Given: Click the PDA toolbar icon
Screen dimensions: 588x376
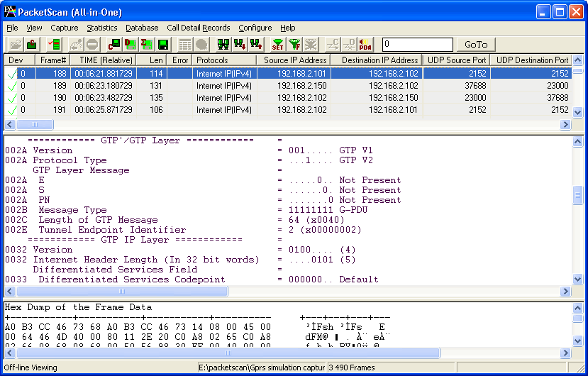Looking at the screenshot, I should tap(365, 45).
